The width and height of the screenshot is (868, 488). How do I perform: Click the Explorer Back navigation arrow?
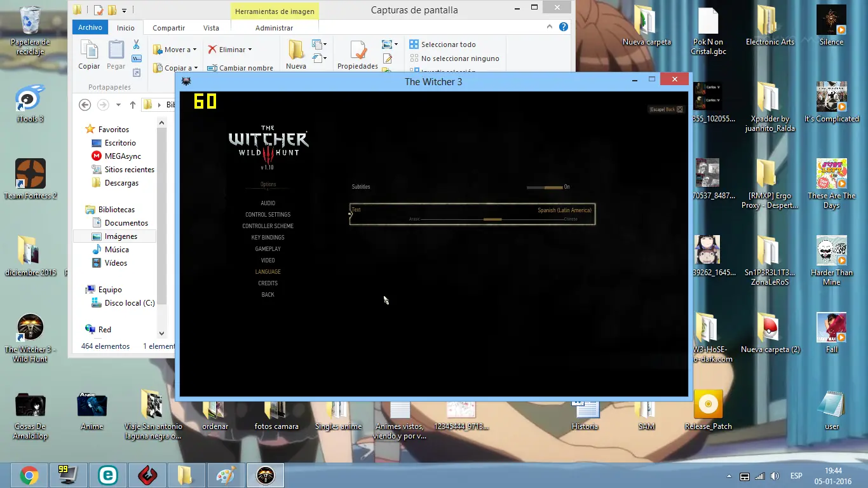pyautogui.click(x=85, y=105)
